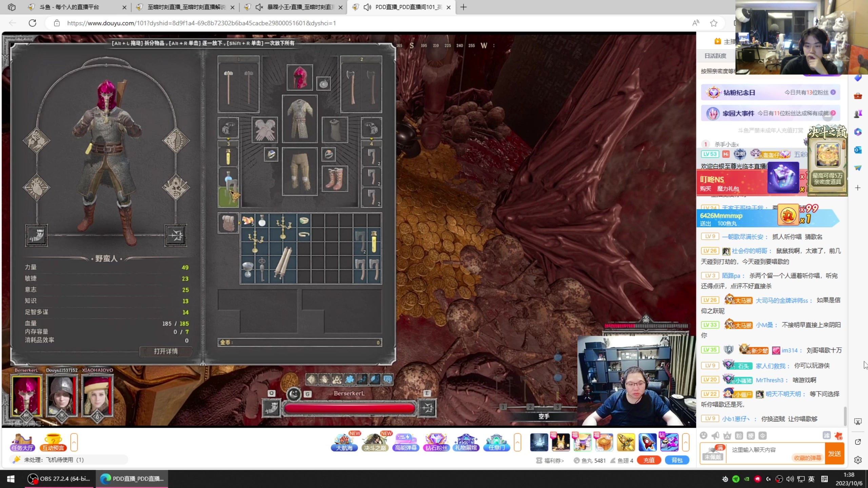
Task: Select the rocket gift icon
Action: tap(647, 442)
